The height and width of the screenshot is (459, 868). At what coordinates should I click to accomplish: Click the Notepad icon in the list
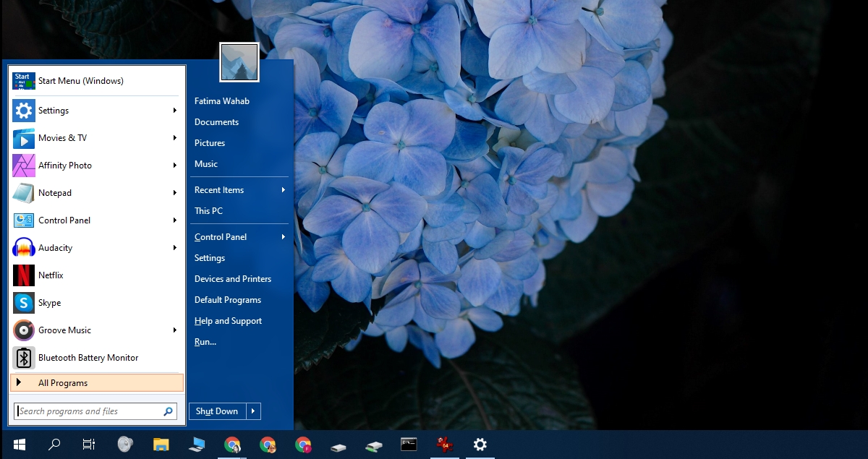pos(24,193)
